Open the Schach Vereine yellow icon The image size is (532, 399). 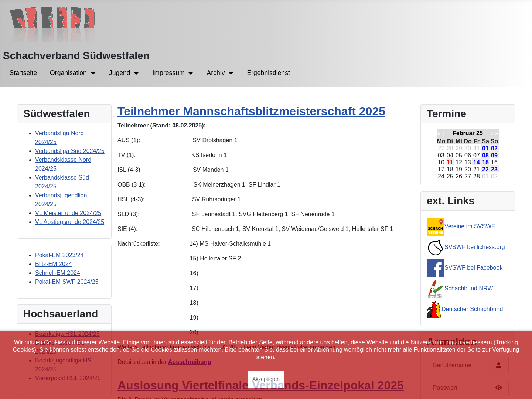tap(436, 227)
